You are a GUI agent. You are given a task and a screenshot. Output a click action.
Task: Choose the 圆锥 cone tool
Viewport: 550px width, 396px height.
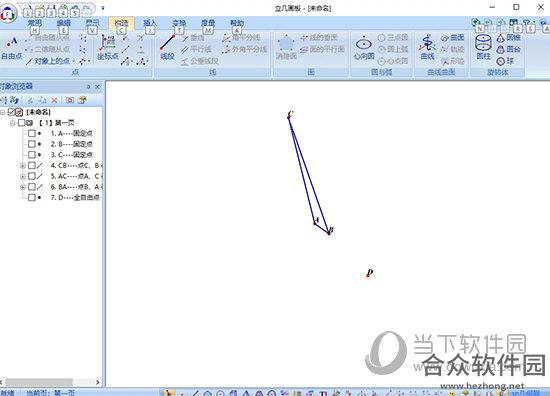coord(508,38)
